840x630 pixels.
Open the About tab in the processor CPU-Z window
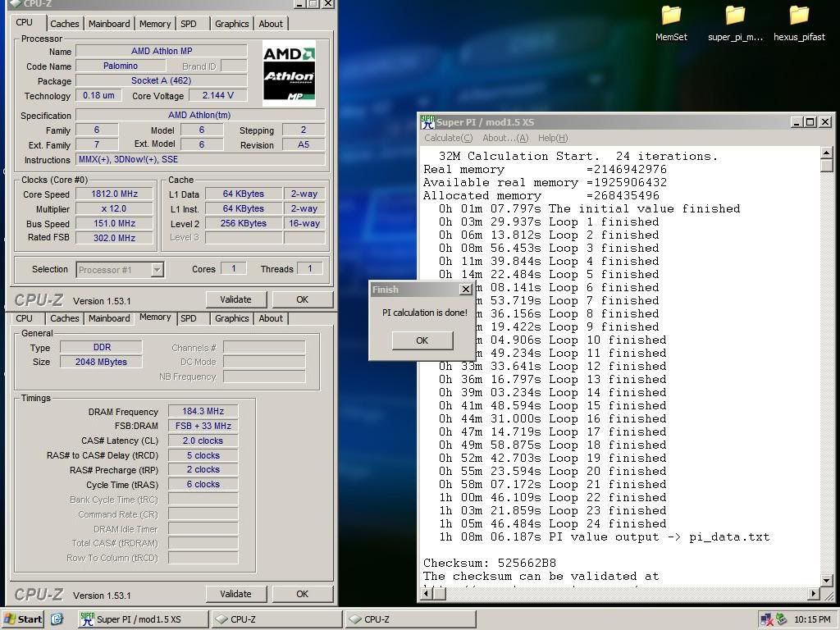271,24
